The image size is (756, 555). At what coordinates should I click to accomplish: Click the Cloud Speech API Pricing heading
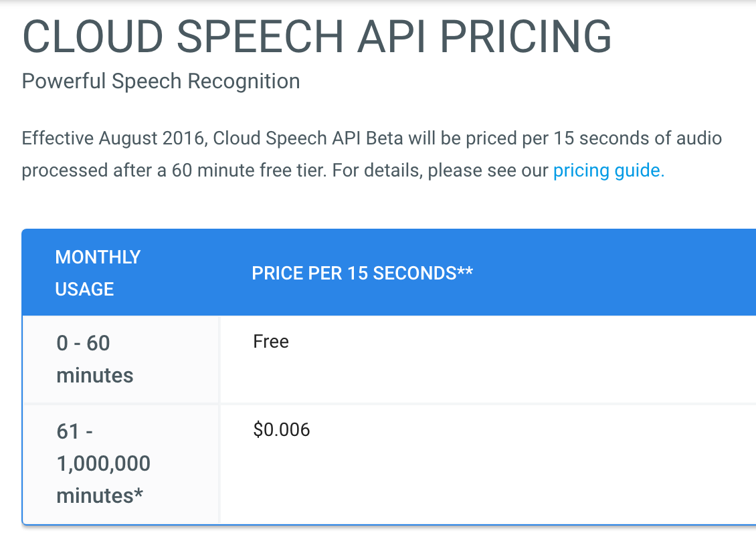click(317, 37)
